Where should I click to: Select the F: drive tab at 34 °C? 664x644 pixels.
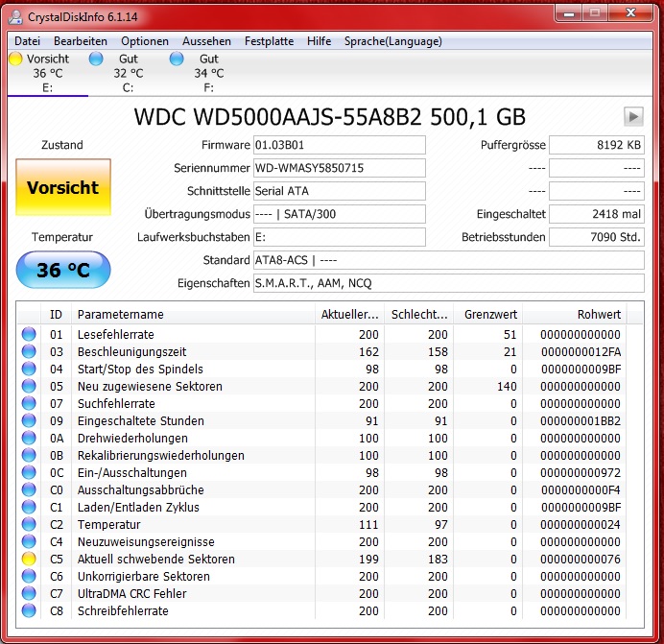pos(209,73)
